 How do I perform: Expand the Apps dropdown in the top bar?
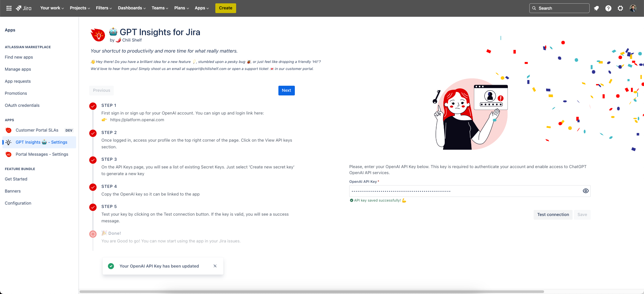(x=202, y=8)
